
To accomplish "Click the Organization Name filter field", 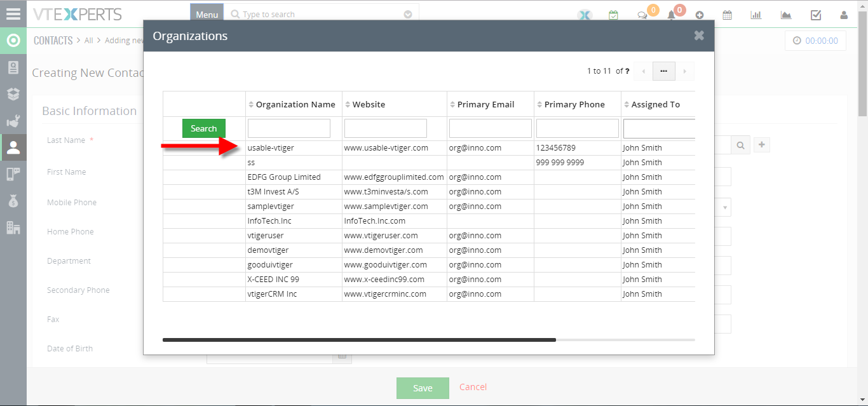I will tap(289, 128).
